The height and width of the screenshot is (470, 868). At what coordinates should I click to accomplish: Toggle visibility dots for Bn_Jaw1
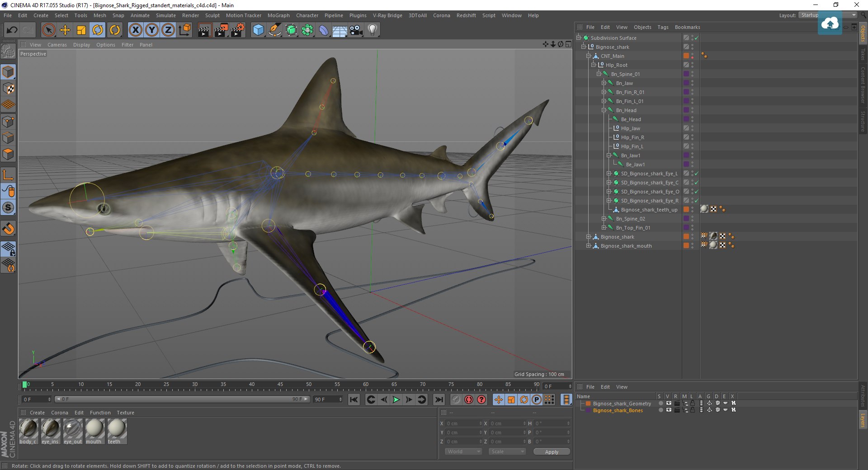692,155
